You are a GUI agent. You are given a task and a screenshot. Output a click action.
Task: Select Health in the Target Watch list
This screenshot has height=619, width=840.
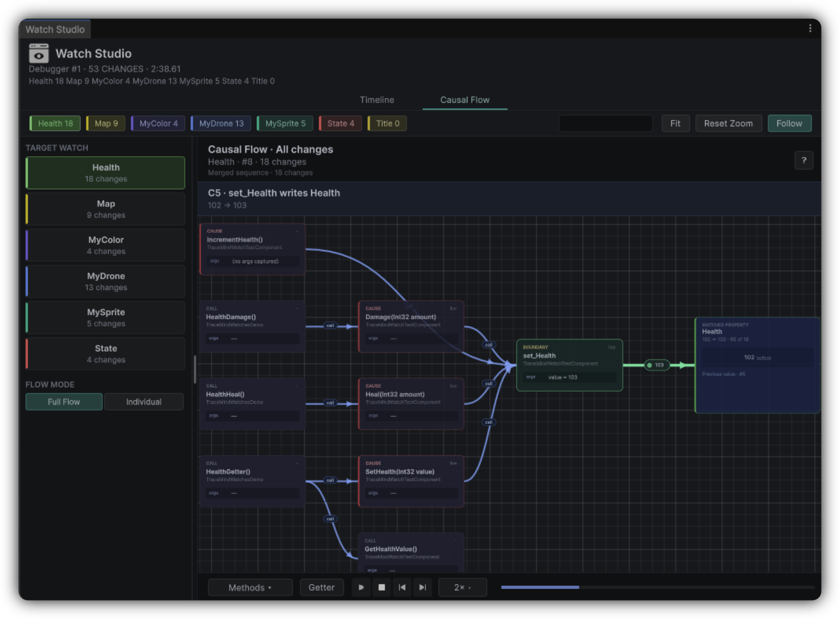tap(106, 173)
